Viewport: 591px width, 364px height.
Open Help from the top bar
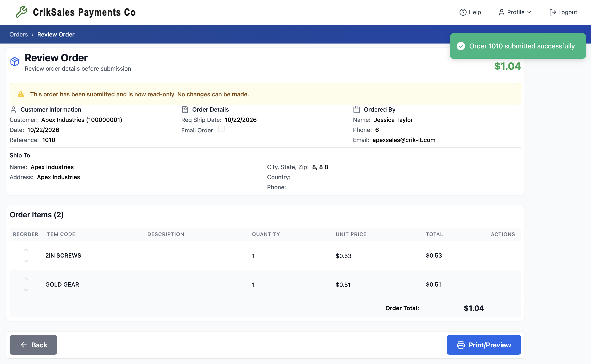(x=470, y=12)
